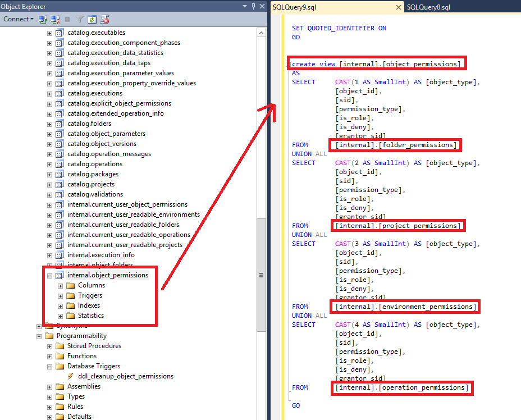Click the red X script icon in the toolbar
Viewport: 521px width, 420px height.
point(104,19)
